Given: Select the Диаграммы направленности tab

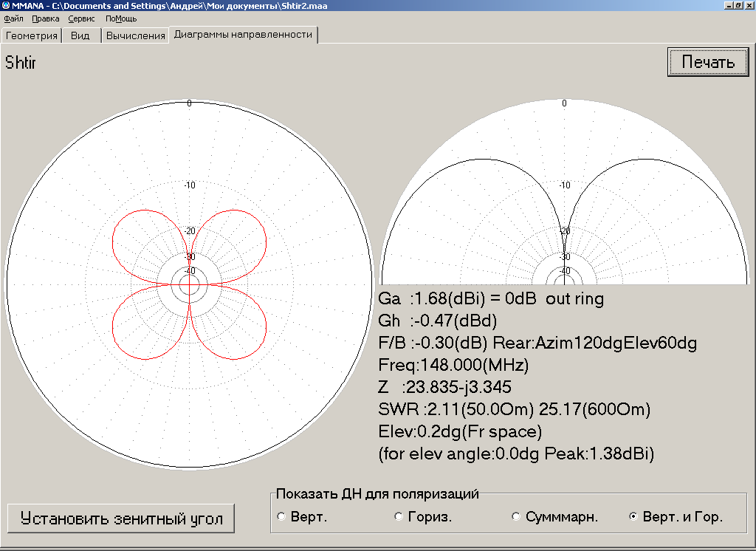Looking at the screenshot, I should pyautogui.click(x=243, y=35).
